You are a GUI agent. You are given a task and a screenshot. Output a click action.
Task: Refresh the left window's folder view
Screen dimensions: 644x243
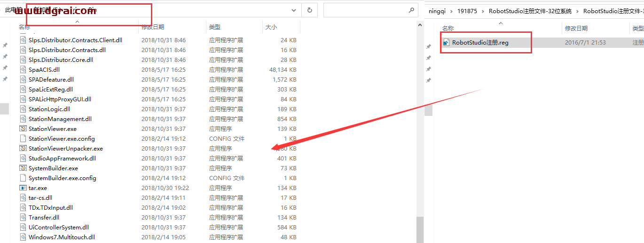[309, 10]
